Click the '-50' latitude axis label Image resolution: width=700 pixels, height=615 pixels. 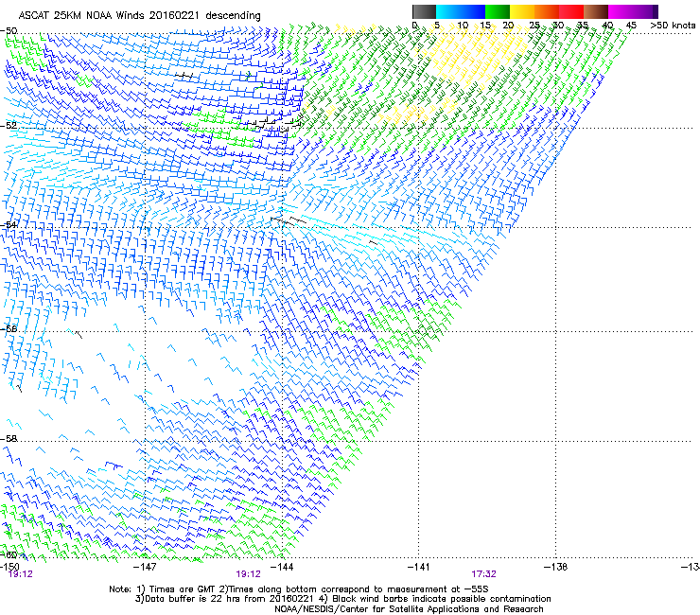coord(9,31)
